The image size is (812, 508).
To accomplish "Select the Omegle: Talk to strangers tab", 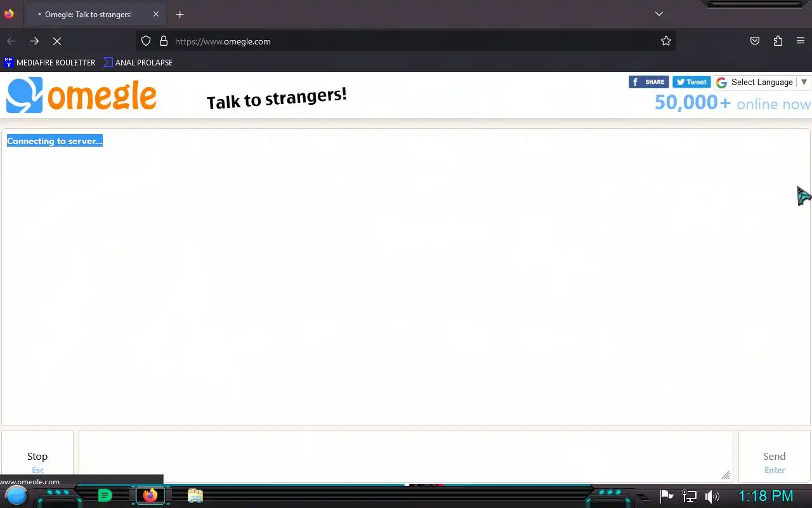I will pos(96,14).
